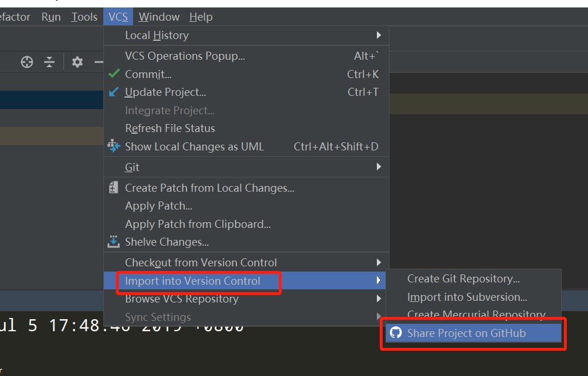Select Commit... menu item

coord(246,74)
